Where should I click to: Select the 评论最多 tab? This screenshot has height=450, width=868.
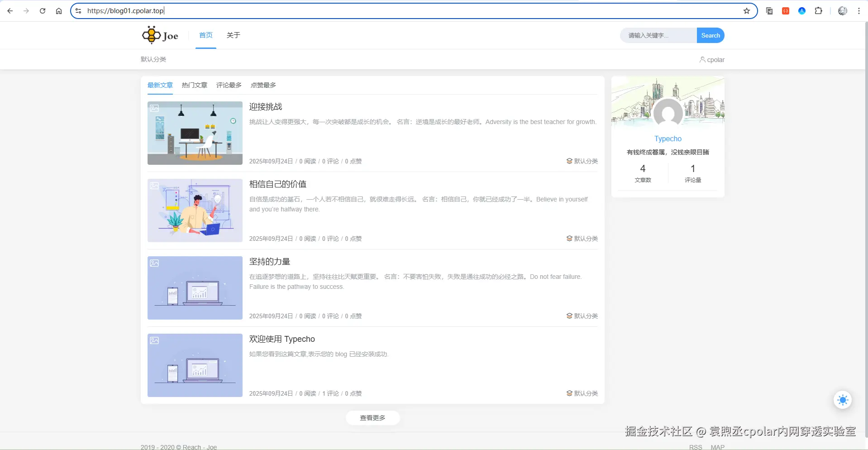click(229, 85)
